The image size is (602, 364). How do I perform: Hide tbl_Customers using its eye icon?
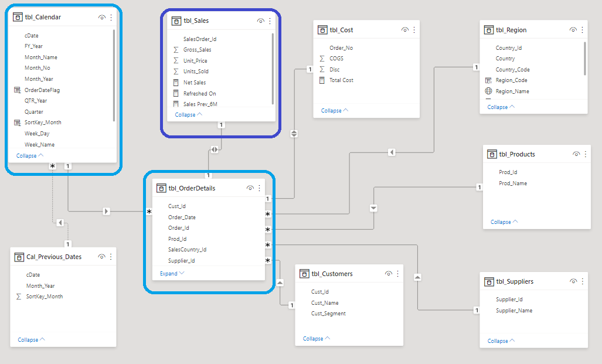pos(389,273)
